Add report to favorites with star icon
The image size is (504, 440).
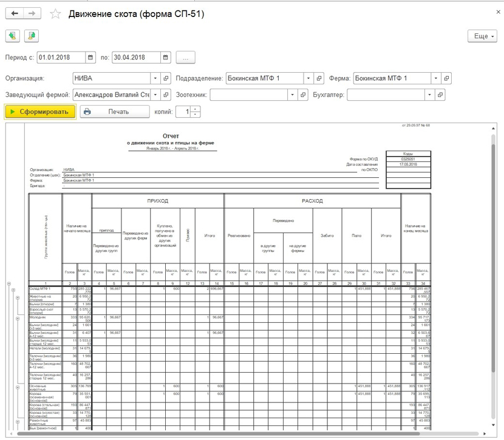55,14
